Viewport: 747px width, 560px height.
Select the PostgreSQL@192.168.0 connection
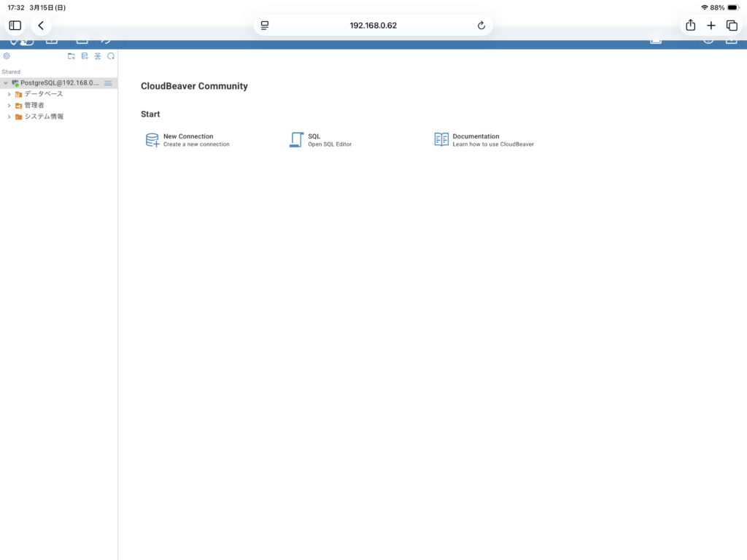[x=58, y=83]
